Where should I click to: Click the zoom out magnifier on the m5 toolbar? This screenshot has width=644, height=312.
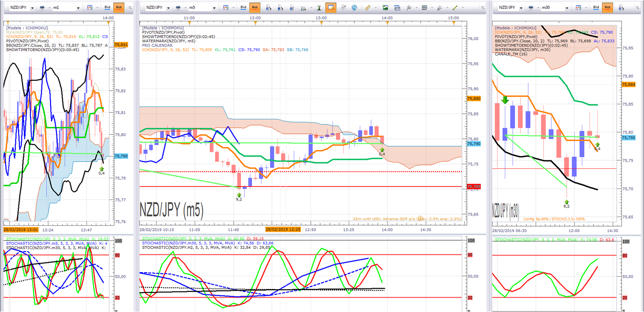coord(280,8)
